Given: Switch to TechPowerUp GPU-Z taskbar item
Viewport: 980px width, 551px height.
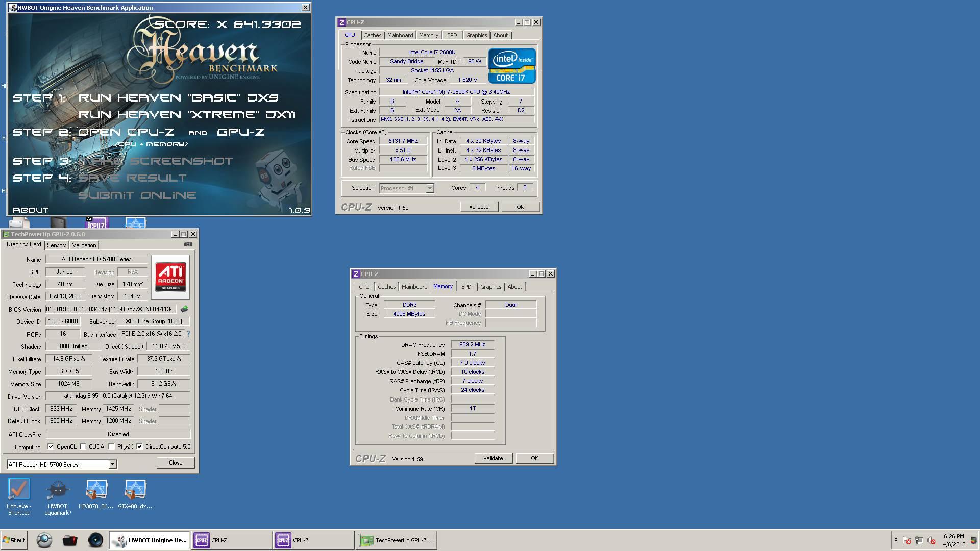Looking at the screenshot, I should point(396,540).
